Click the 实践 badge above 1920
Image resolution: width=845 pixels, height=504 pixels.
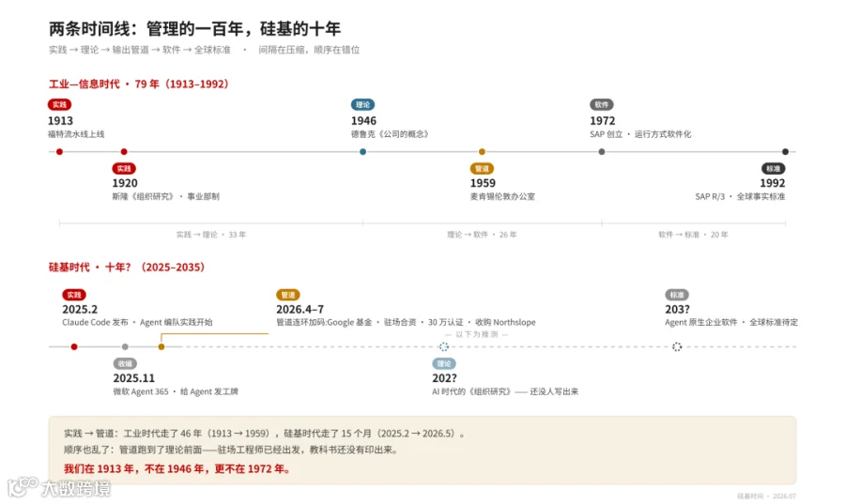(x=124, y=169)
